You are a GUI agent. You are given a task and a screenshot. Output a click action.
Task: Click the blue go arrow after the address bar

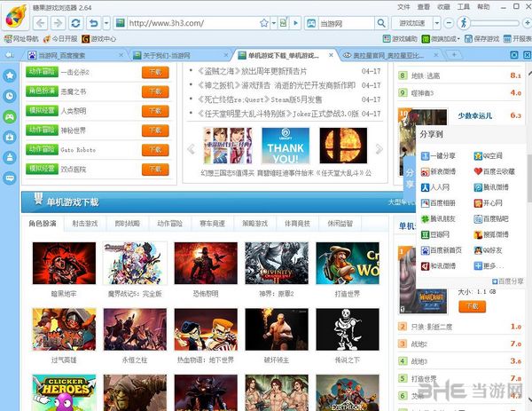click(x=295, y=23)
